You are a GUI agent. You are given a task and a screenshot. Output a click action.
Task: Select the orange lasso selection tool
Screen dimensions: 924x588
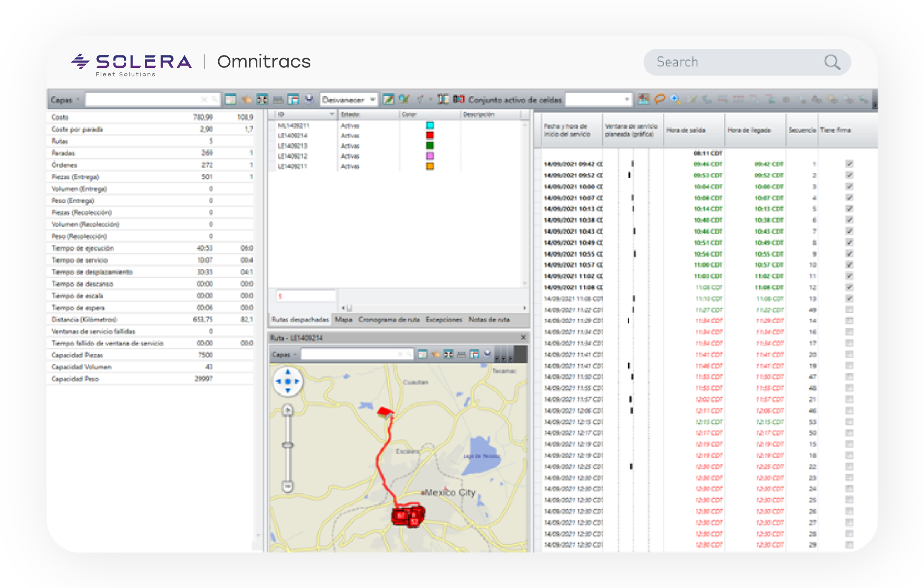coord(660,99)
